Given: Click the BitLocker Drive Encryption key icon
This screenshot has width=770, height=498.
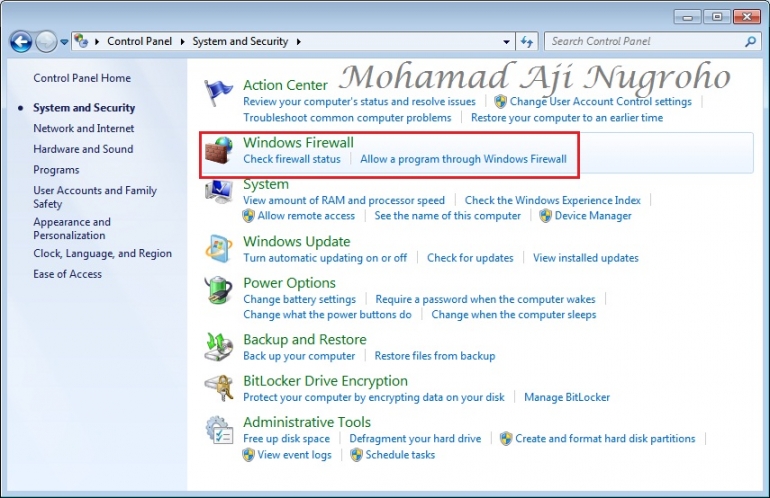Looking at the screenshot, I should click(x=219, y=388).
